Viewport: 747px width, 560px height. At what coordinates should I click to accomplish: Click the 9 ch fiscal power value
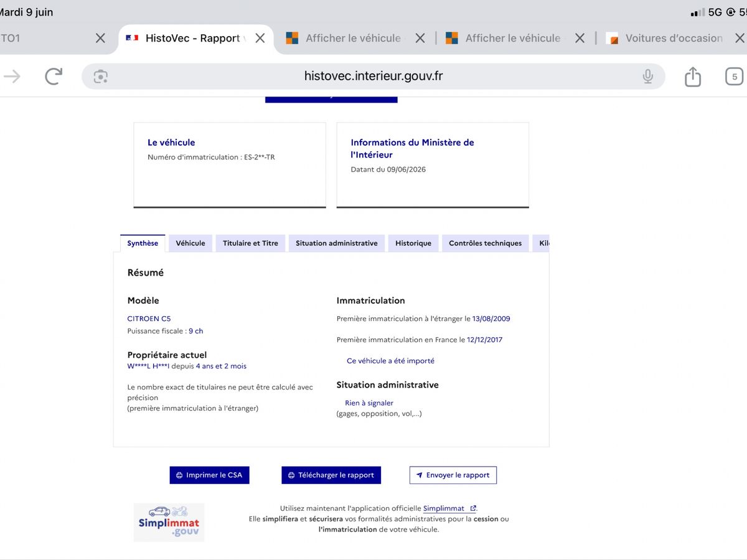(x=196, y=331)
